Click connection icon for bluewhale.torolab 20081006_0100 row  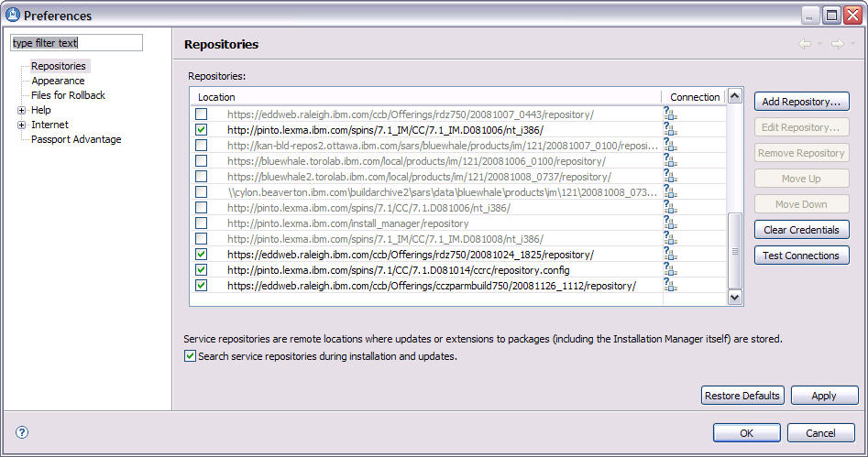click(x=670, y=160)
